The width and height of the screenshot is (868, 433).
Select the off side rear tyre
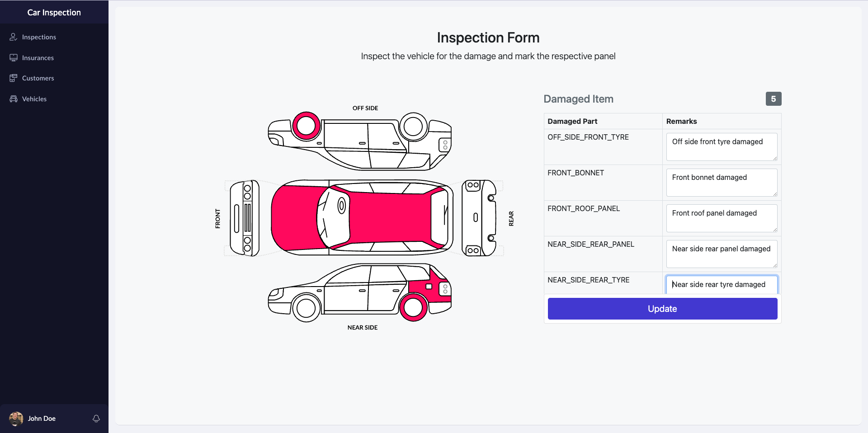[413, 127]
